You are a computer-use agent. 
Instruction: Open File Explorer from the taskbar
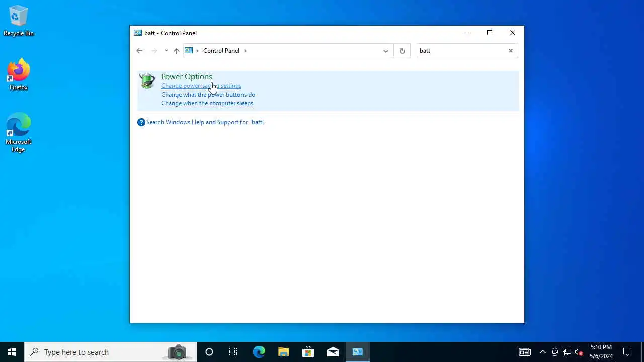click(x=284, y=352)
